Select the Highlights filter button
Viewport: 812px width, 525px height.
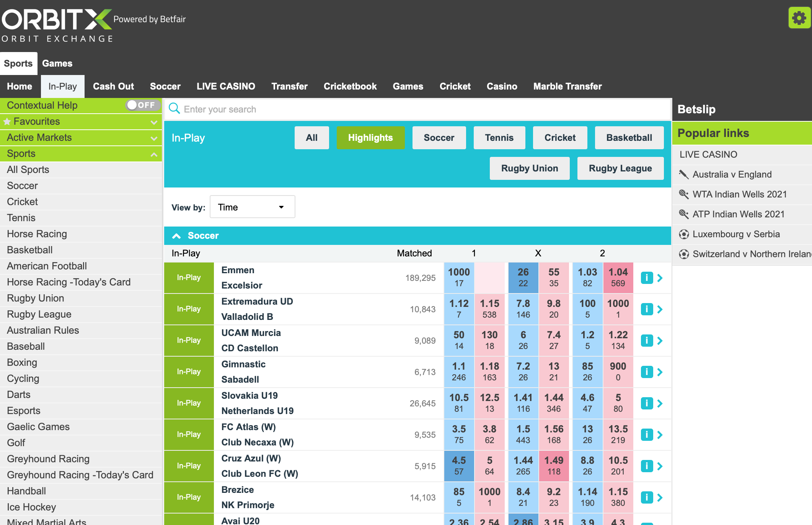[370, 138]
